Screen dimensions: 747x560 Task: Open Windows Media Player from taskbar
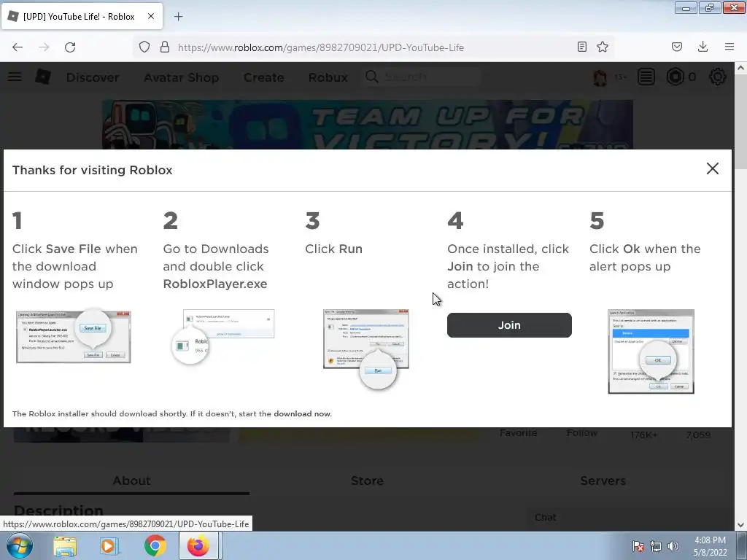[109, 545]
